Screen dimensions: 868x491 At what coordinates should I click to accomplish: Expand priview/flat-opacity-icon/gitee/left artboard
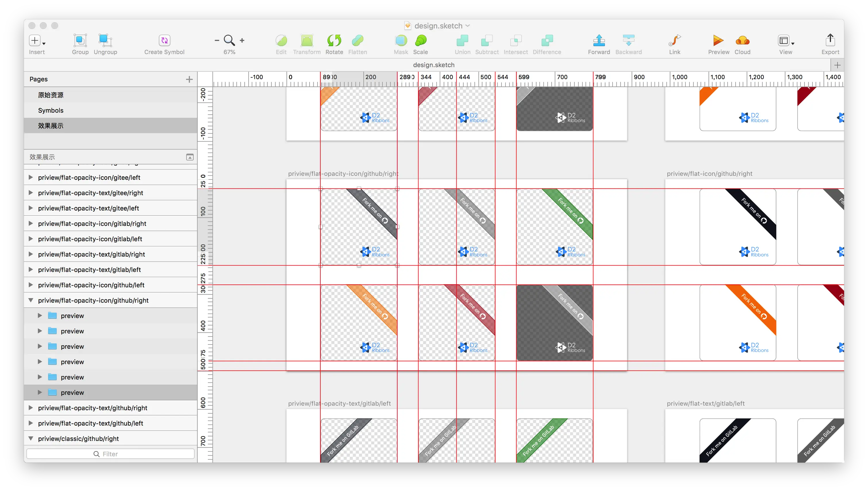pos(31,177)
